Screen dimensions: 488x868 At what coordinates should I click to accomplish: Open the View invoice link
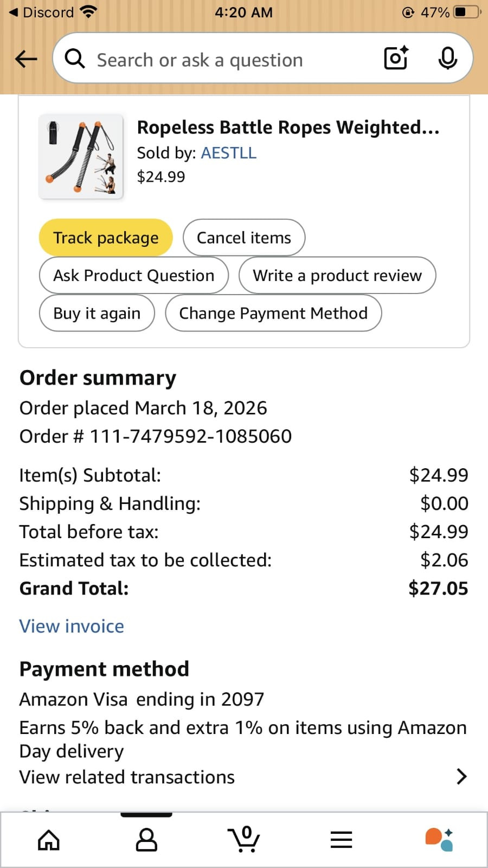(x=72, y=626)
